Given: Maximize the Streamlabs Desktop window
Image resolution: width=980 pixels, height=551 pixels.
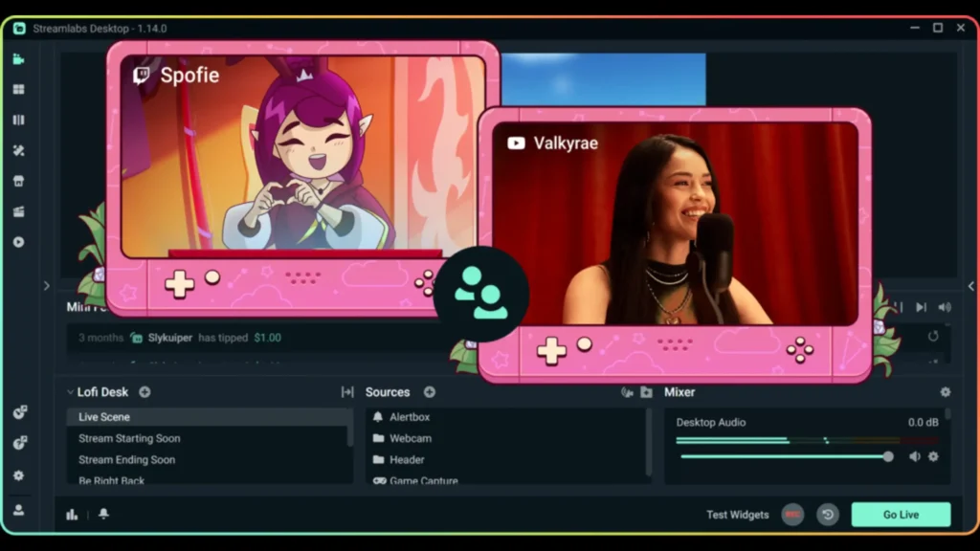Looking at the screenshot, I should 938,28.
